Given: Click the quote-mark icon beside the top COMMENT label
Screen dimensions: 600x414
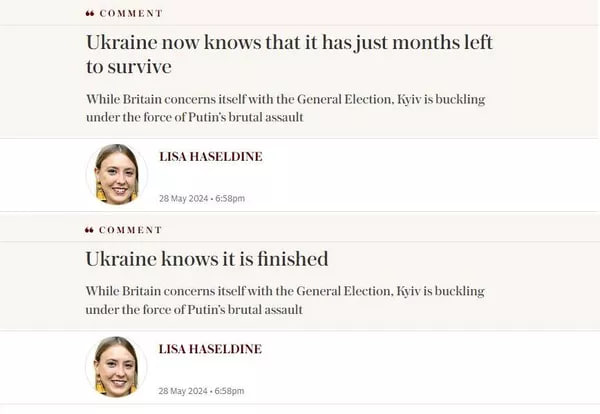Looking at the screenshot, I should [90, 13].
